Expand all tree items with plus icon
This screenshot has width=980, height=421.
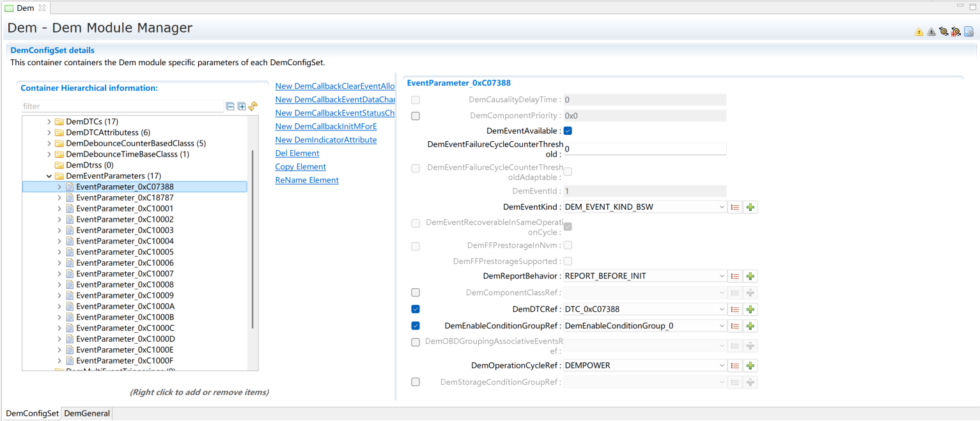point(242,107)
